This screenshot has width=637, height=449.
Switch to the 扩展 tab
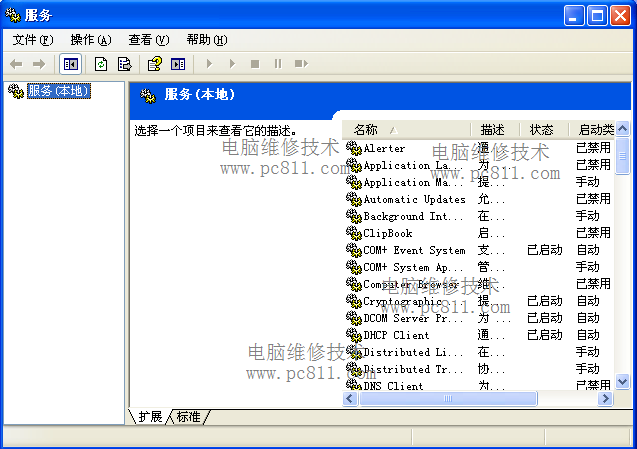pos(150,417)
